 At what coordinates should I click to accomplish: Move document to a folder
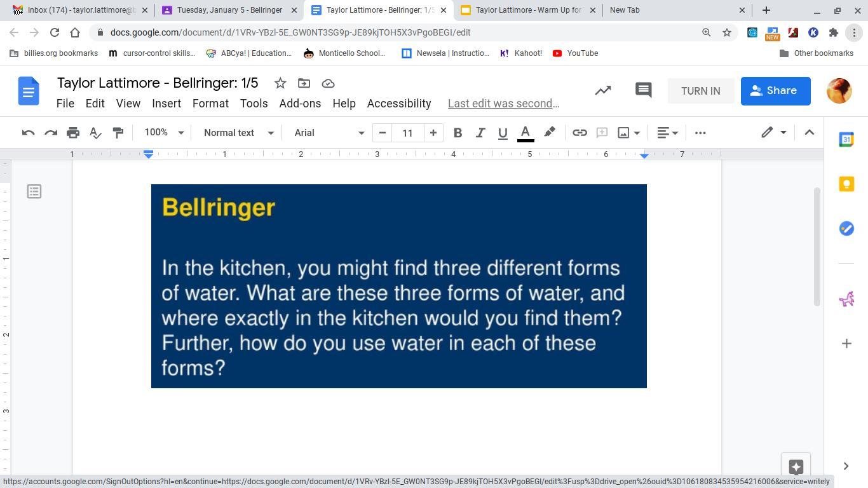pos(304,83)
